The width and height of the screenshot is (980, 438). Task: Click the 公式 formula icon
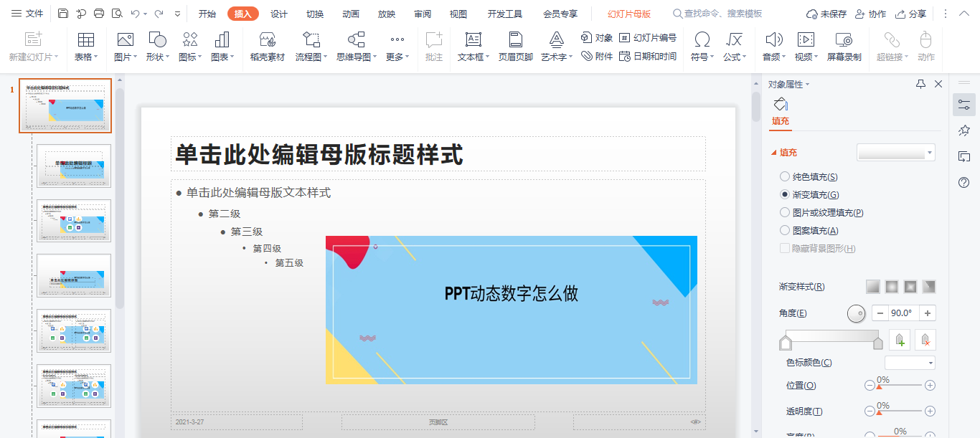click(x=735, y=39)
